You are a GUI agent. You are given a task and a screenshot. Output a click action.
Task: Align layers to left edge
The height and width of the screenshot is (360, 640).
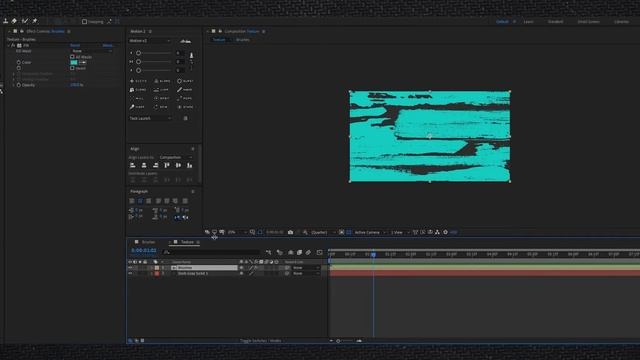133,165
